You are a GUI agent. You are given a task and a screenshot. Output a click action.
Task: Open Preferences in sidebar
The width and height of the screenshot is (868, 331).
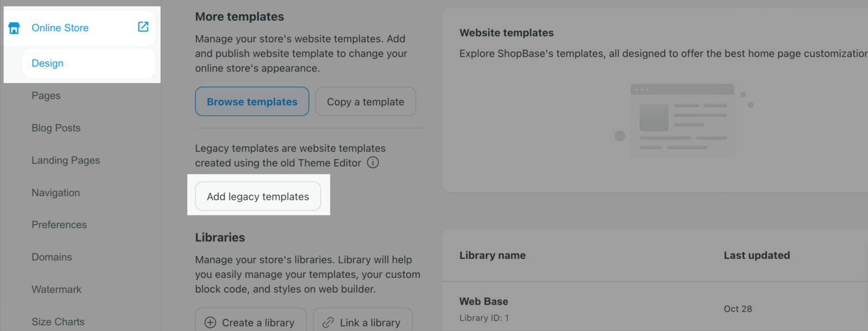click(59, 225)
